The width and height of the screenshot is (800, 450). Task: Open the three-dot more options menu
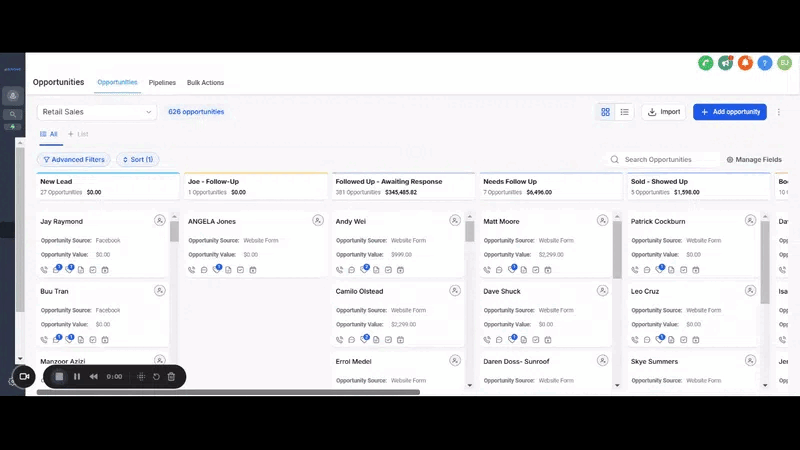(x=779, y=112)
